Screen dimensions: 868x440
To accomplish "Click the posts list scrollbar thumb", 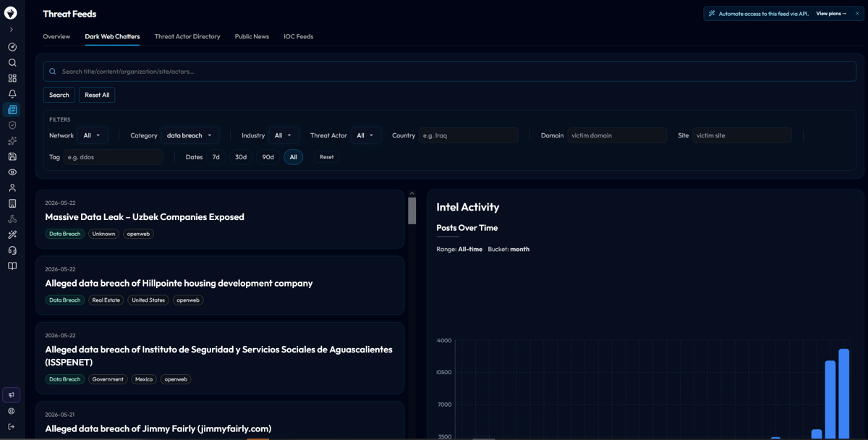I will pos(412,211).
